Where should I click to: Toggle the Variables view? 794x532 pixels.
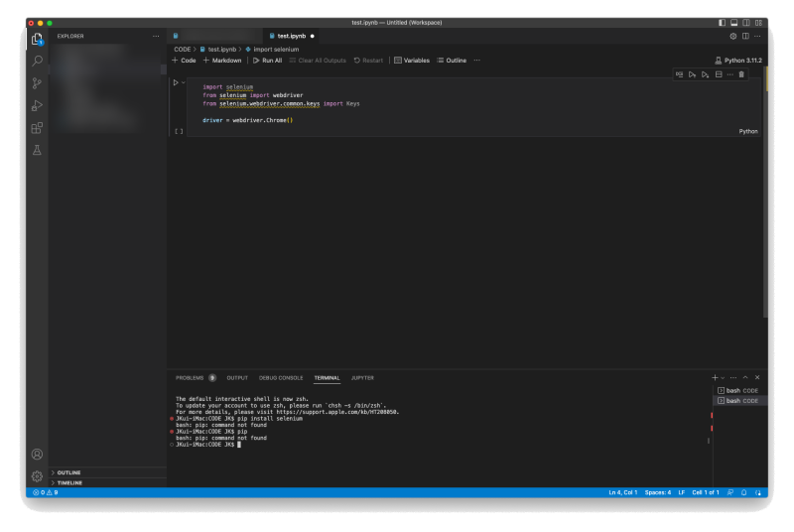point(412,61)
